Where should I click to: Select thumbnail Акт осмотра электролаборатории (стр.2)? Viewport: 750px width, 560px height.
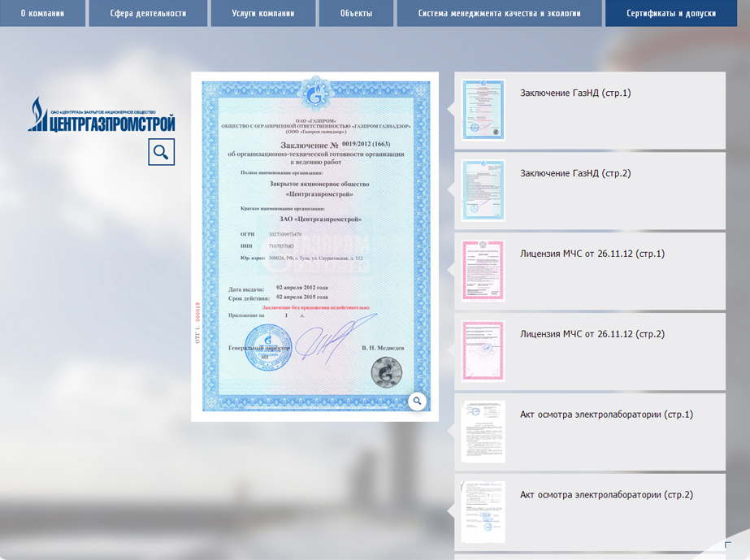[x=483, y=512]
